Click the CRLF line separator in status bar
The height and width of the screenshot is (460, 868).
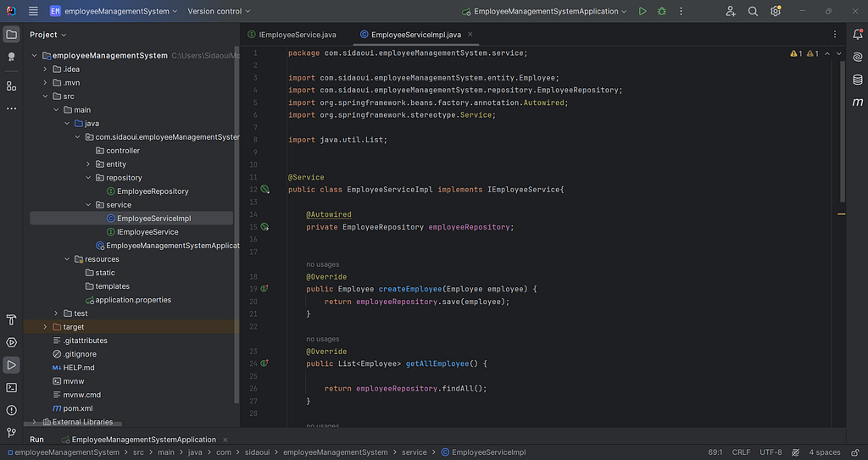tap(741, 452)
